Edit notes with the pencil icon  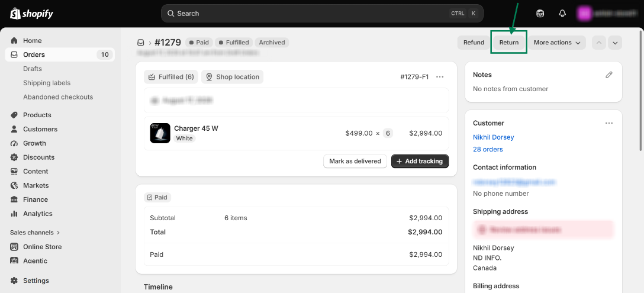[x=609, y=75]
